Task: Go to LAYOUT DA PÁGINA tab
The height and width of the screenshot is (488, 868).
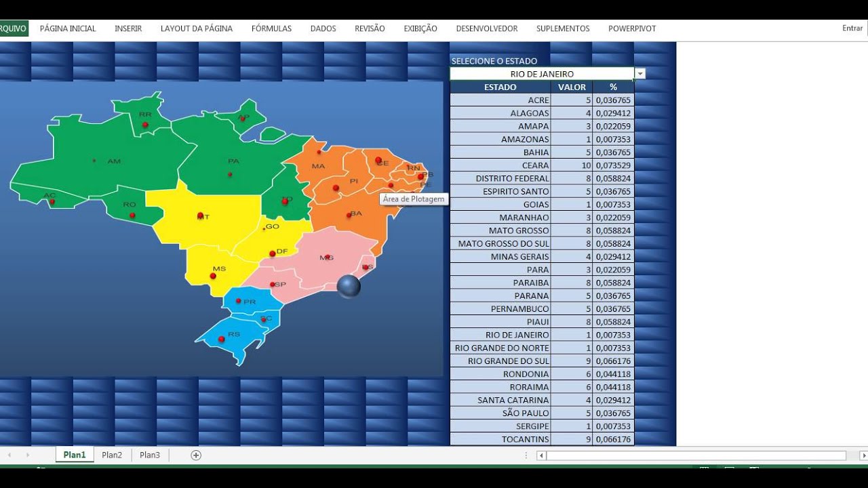Action: click(x=197, y=28)
